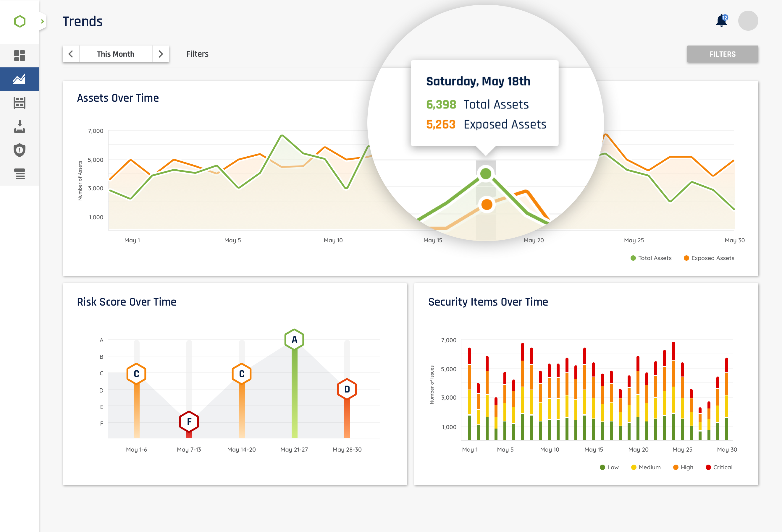This screenshot has width=782, height=532.
Task: Open the dashboard grid icon in sidebar
Action: click(20, 56)
